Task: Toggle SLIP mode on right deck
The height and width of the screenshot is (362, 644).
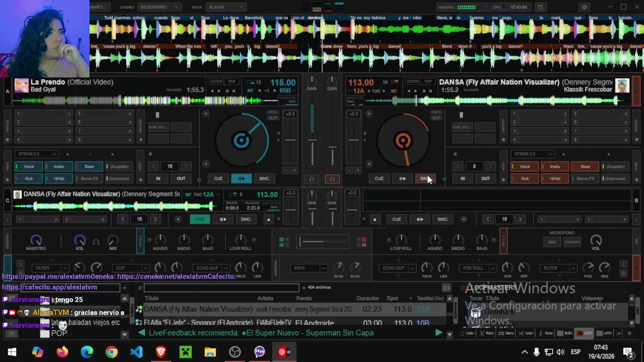Action: (436, 118)
